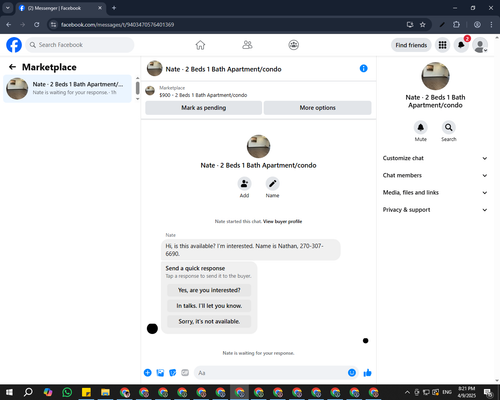
Task: Click the message input box
Action: tap(270, 373)
